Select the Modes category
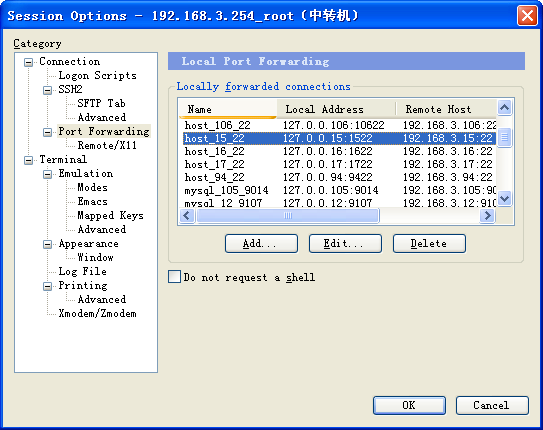Image resolution: width=543 pixels, height=430 pixels. (92, 188)
